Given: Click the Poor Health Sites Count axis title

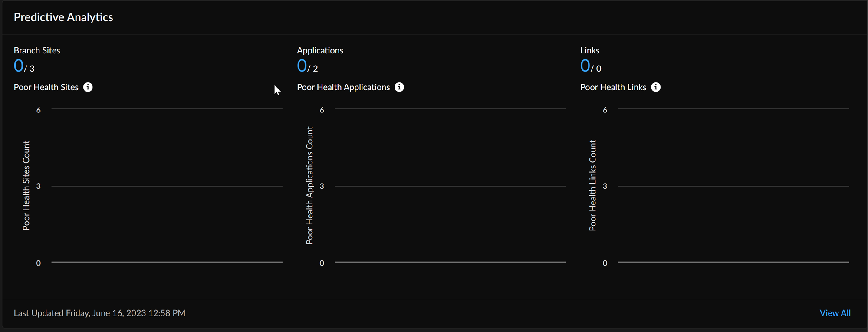Looking at the screenshot, I should (x=26, y=185).
